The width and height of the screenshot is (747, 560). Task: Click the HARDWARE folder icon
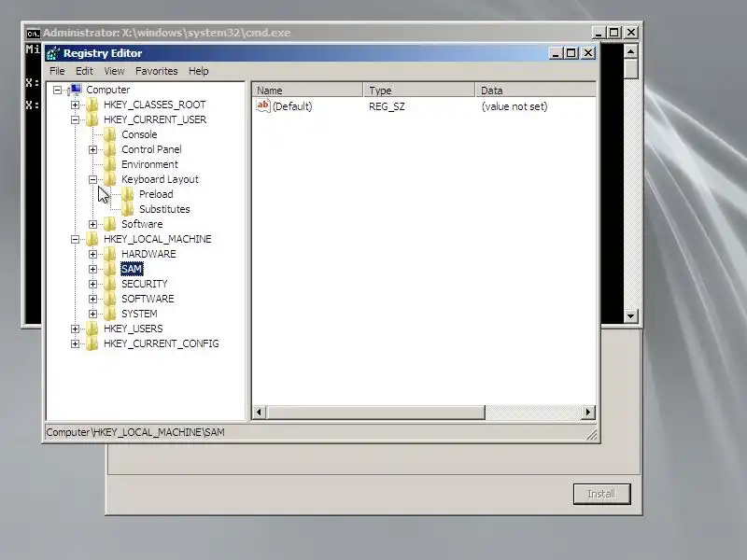point(109,254)
